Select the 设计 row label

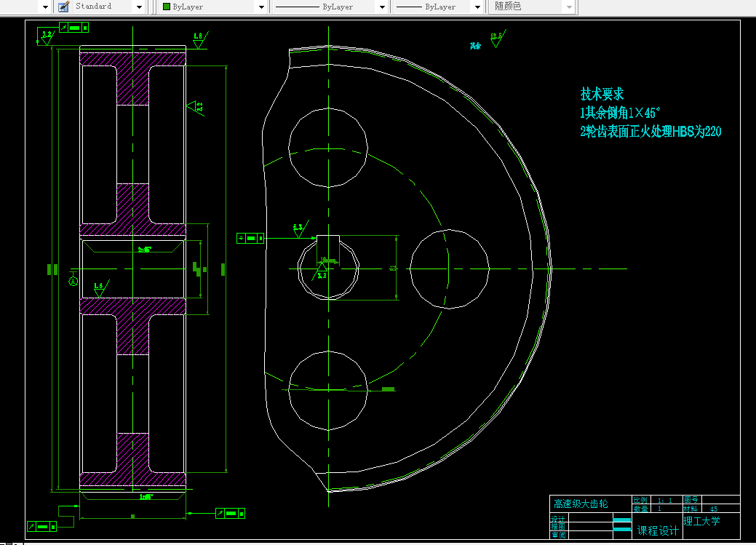[x=558, y=519]
